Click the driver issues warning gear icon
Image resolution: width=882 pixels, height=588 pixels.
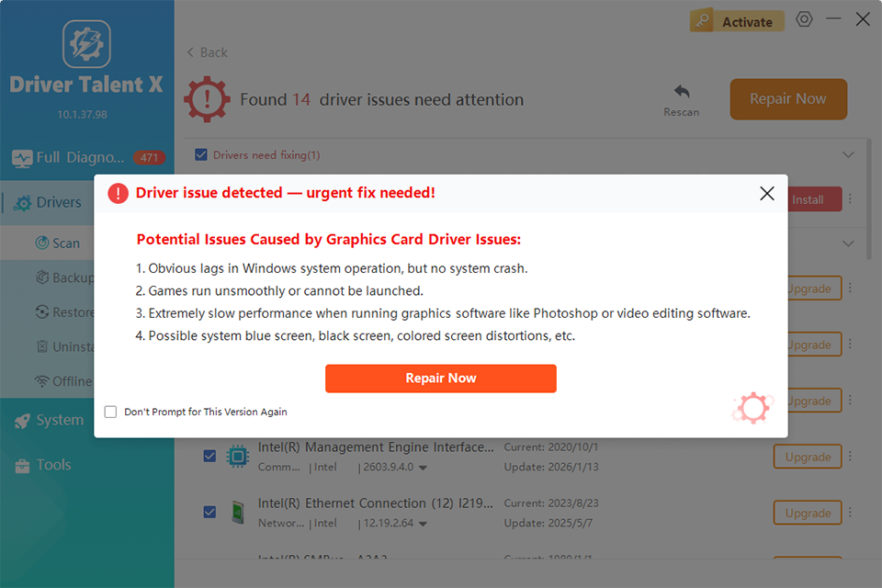coord(207,99)
